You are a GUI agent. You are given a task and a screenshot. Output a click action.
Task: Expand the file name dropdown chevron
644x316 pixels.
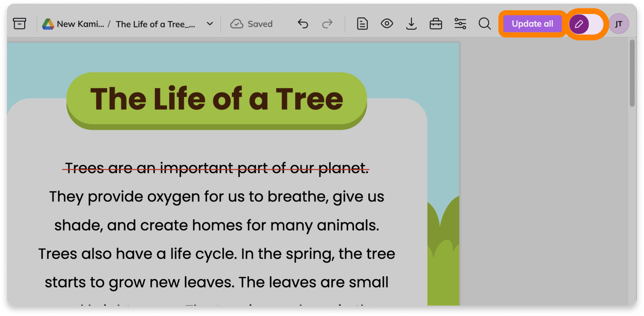[210, 24]
